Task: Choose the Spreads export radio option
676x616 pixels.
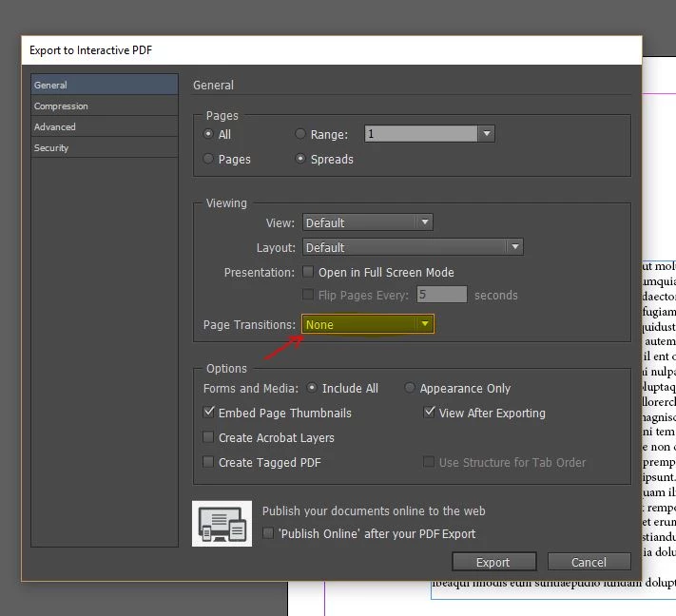Action: 300,159
